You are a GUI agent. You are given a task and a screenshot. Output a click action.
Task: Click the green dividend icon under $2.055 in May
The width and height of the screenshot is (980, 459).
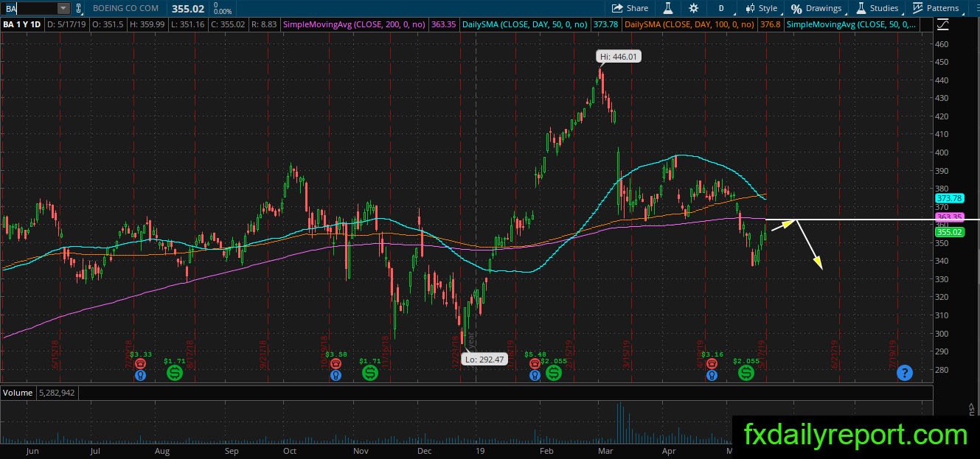(x=746, y=373)
